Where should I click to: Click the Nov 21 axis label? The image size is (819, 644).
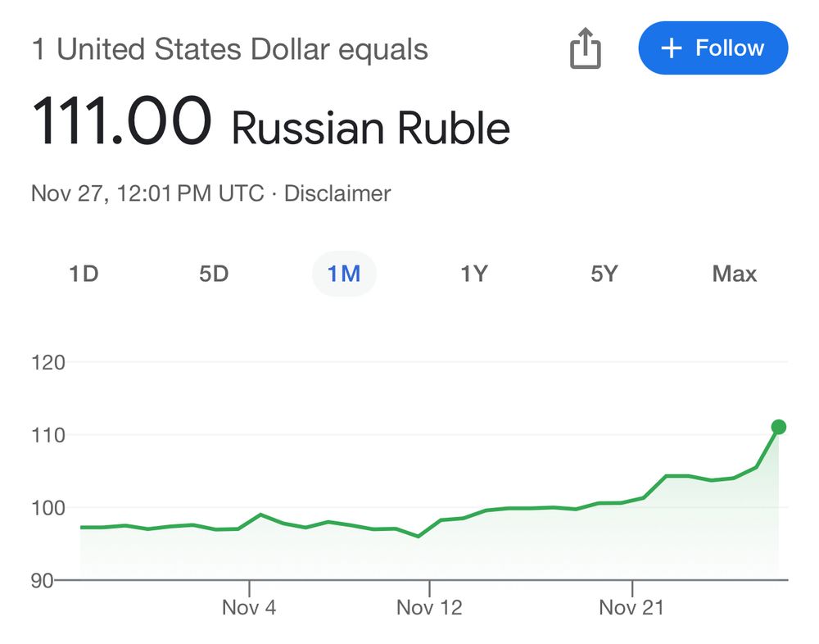coord(631,607)
